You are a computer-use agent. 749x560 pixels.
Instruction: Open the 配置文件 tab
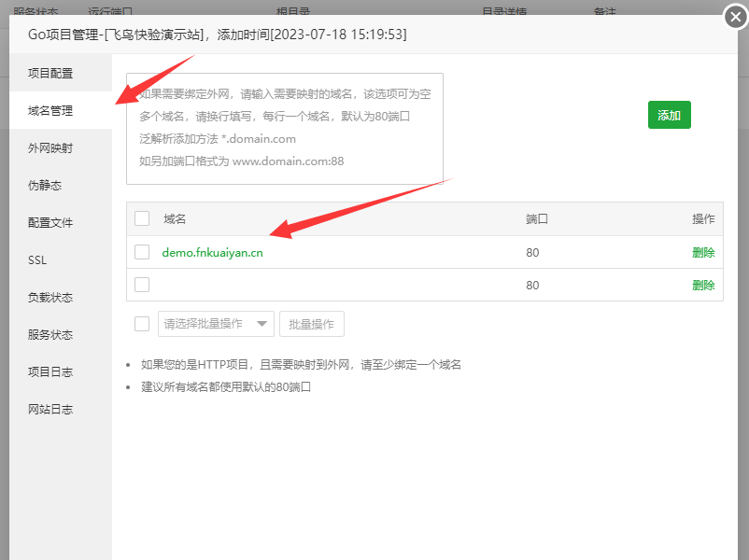coord(50,222)
